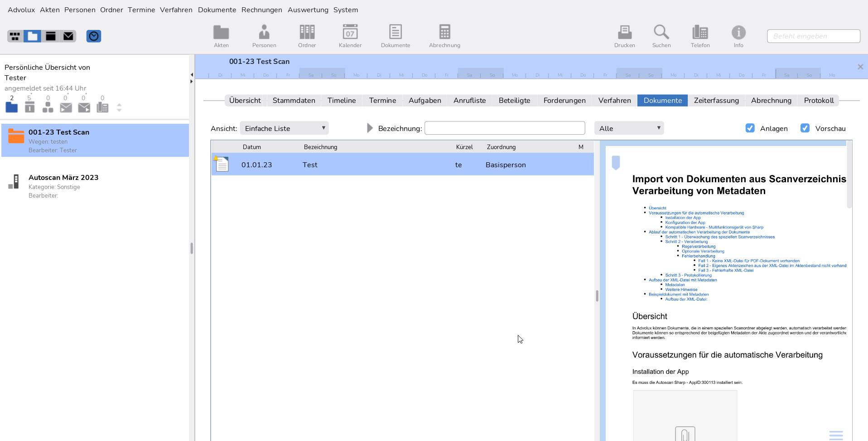Select the black window view icon

[x=51, y=36]
